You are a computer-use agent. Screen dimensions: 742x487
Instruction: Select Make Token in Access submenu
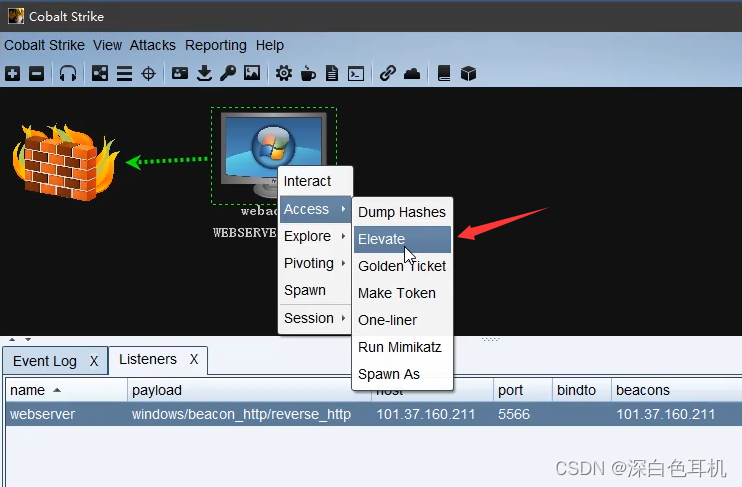tap(402, 293)
